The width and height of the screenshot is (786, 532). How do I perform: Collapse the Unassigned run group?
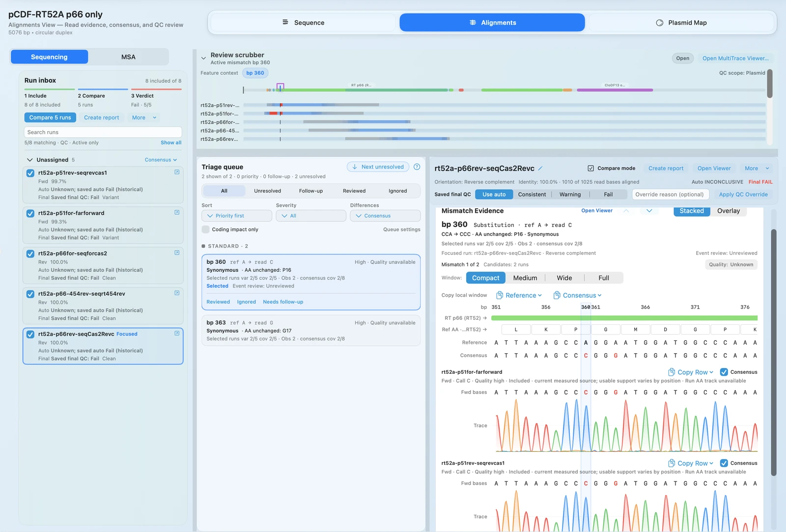click(x=30, y=160)
